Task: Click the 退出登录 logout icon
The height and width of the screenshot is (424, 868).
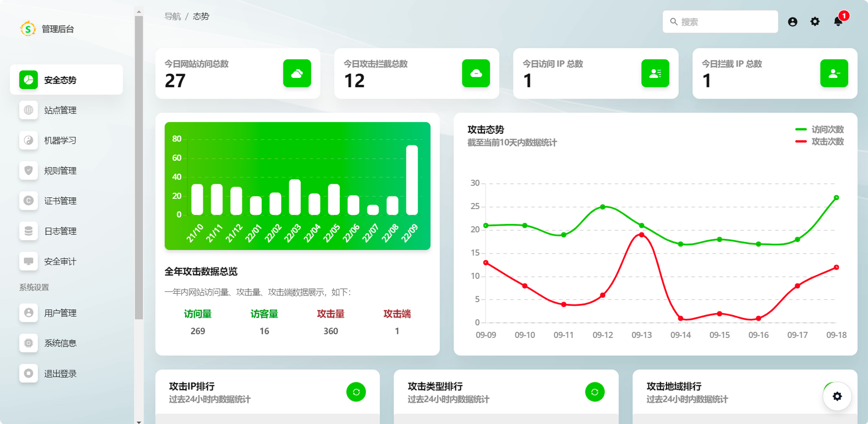Action: pyautogui.click(x=28, y=373)
